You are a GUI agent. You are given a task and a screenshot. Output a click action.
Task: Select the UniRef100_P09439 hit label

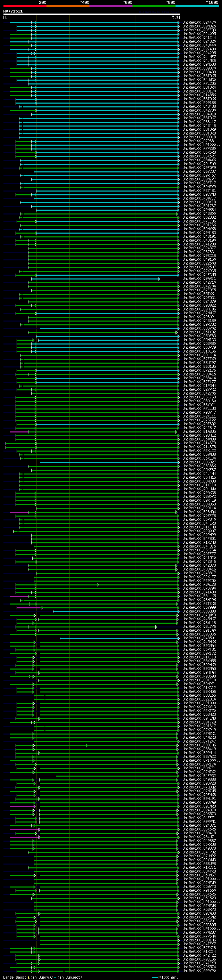[x=199, y=72]
